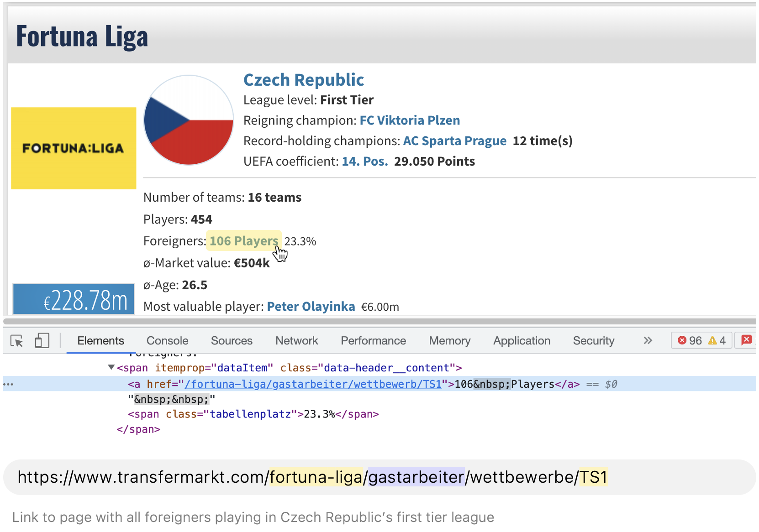The width and height of the screenshot is (759, 532).
Task: Select the &nbsp;&nbsp; text node line
Action: click(171, 399)
